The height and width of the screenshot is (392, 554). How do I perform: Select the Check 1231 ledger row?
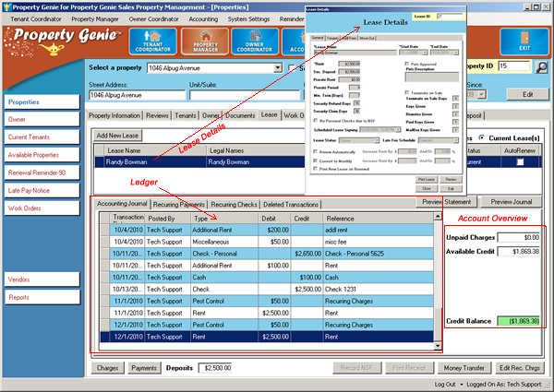click(x=267, y=290)
